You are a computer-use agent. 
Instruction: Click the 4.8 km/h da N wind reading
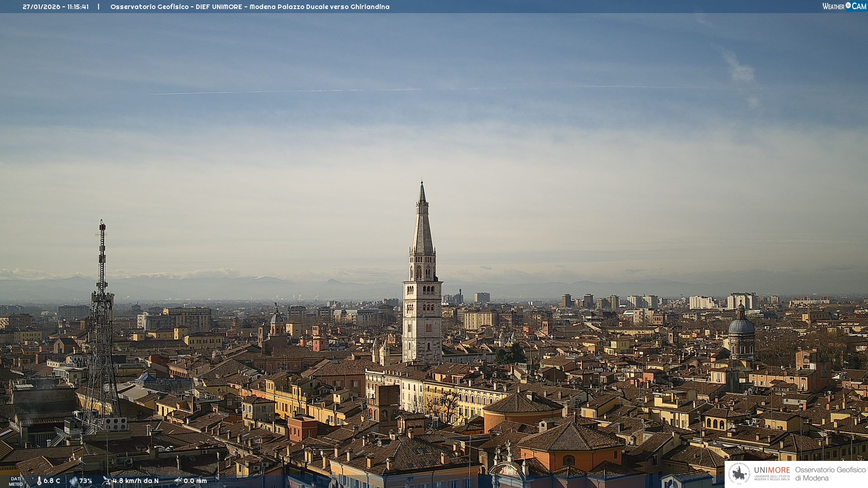[136, 481]
